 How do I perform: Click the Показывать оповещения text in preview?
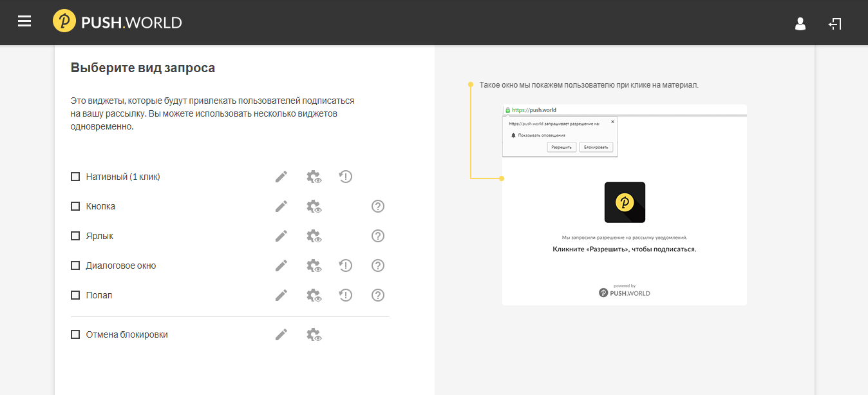click(542, 135)
